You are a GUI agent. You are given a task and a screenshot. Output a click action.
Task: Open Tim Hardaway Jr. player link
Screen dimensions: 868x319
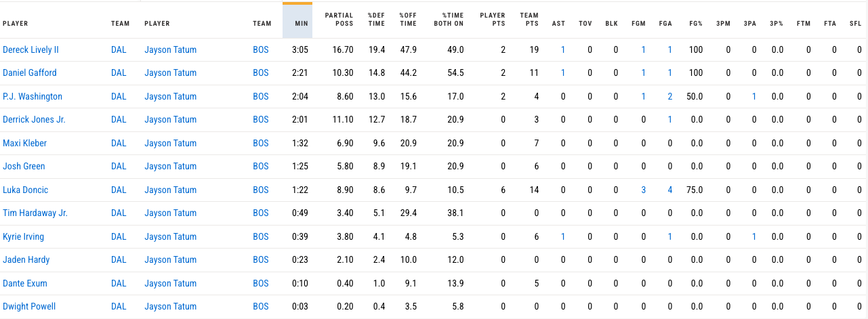pyautogui.click(x=35, y=213)
